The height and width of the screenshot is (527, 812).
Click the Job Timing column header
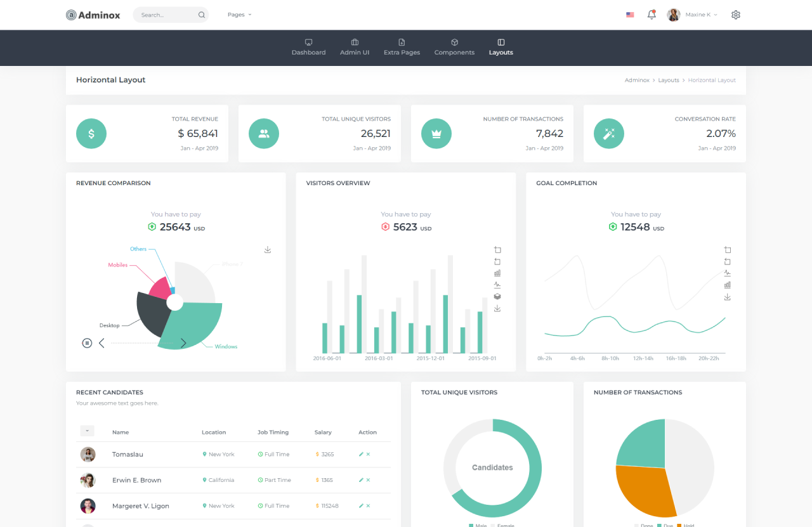[x=273, y=433]
